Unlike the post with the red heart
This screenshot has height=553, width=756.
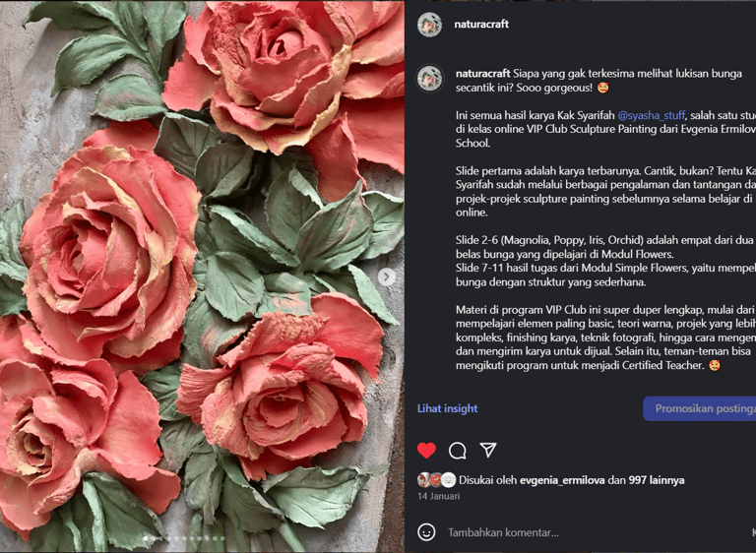pyautogui.click(x=426, y=451)
